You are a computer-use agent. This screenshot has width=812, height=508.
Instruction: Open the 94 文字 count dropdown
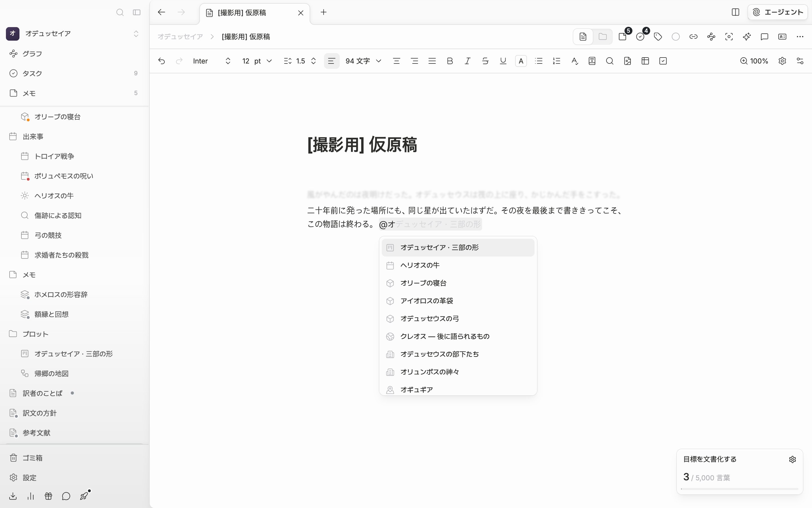363,61
